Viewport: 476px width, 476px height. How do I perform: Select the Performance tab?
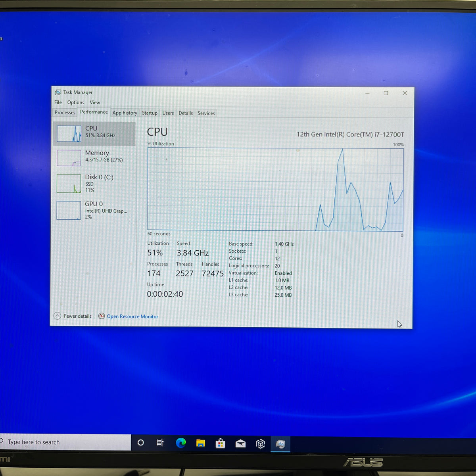pos(94,112)
